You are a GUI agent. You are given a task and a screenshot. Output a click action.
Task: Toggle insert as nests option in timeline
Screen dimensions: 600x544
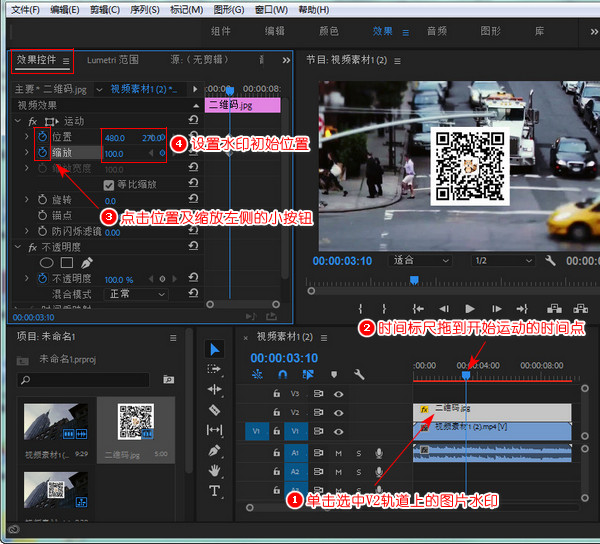coord(258,374)
